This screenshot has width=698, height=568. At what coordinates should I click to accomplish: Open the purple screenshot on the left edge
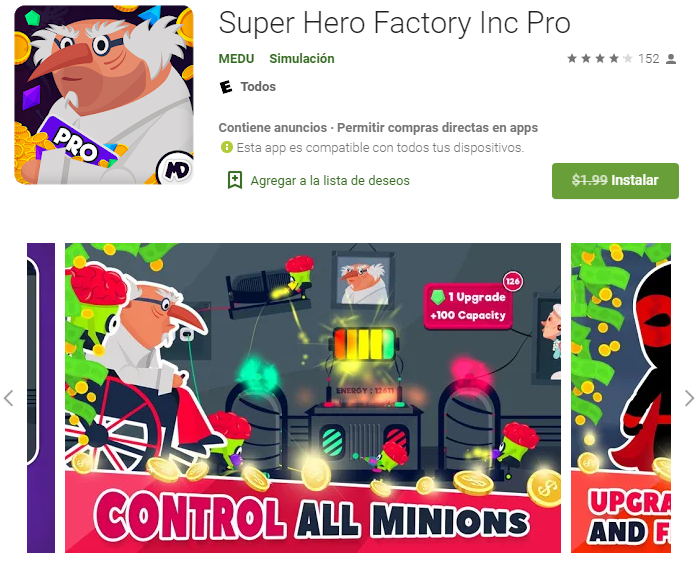tap(41, 398)
